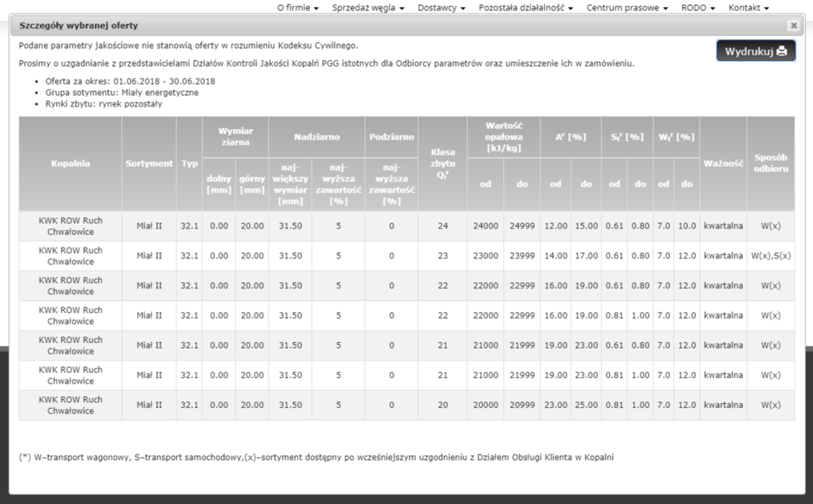Select the row with class 24

(442, 226)
